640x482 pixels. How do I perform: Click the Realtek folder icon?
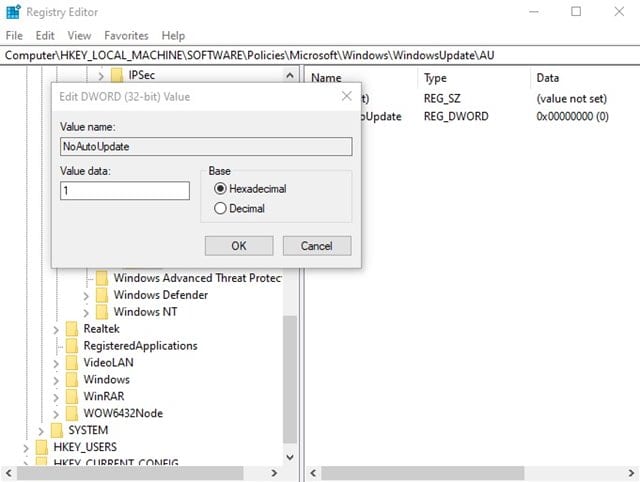click(x=72, y=329)
